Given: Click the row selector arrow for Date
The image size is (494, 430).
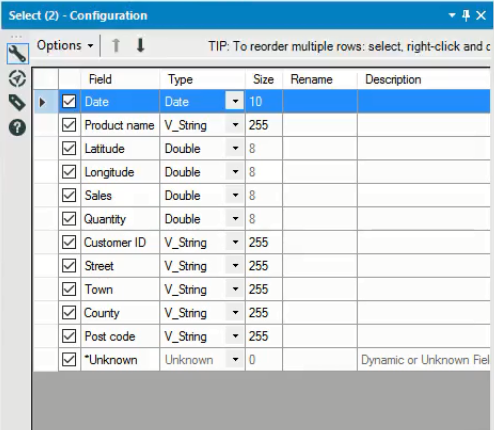Looking at the screenshot, I should pos(42,102).
